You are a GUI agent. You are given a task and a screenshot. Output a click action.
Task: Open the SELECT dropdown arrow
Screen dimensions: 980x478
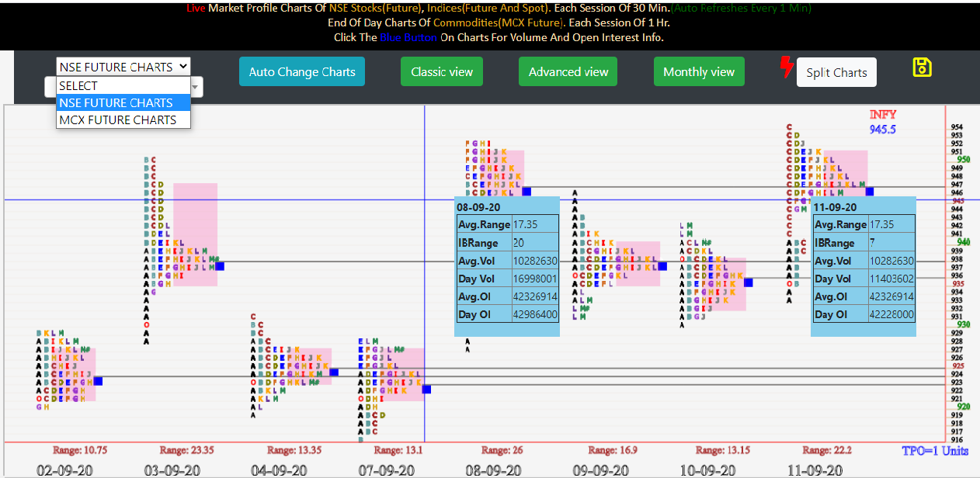tap(196, 87)
